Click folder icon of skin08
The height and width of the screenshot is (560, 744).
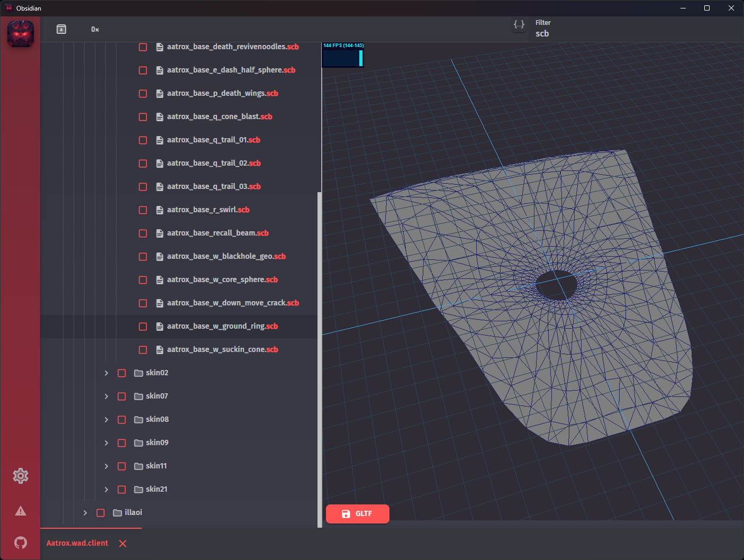tap(139, 420)
